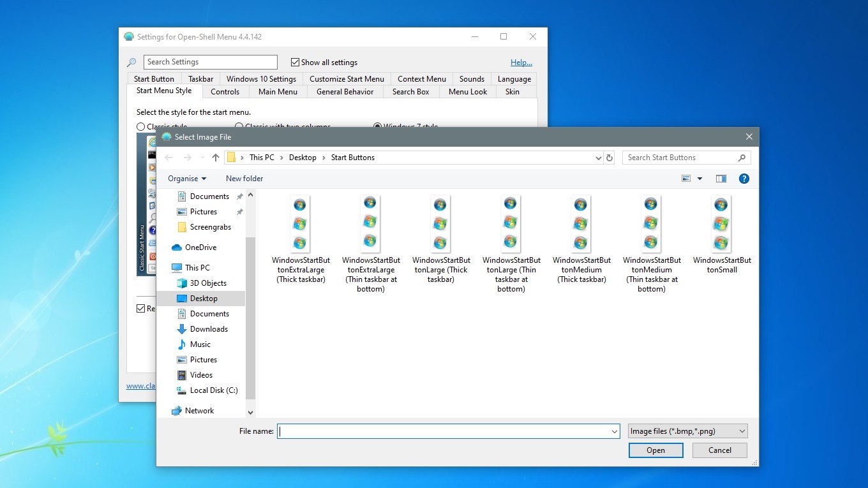
Task: Click the Search Settings input box
Action: 211,62
